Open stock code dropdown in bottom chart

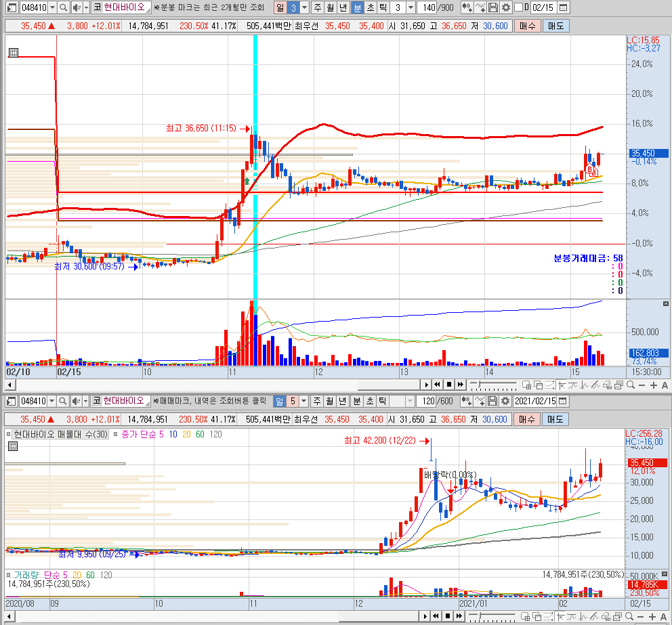click(x=52, y=402)
